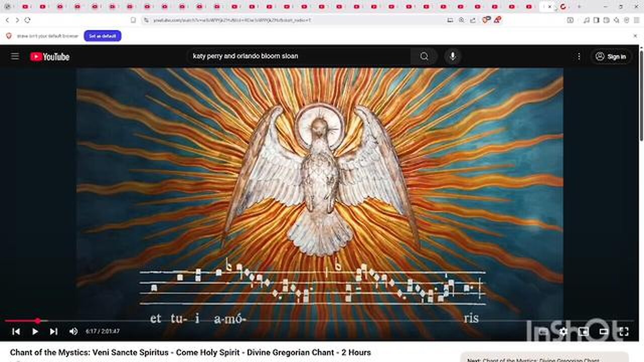
Task: Switch to miniplayer mode
Action: pos(584,331)
